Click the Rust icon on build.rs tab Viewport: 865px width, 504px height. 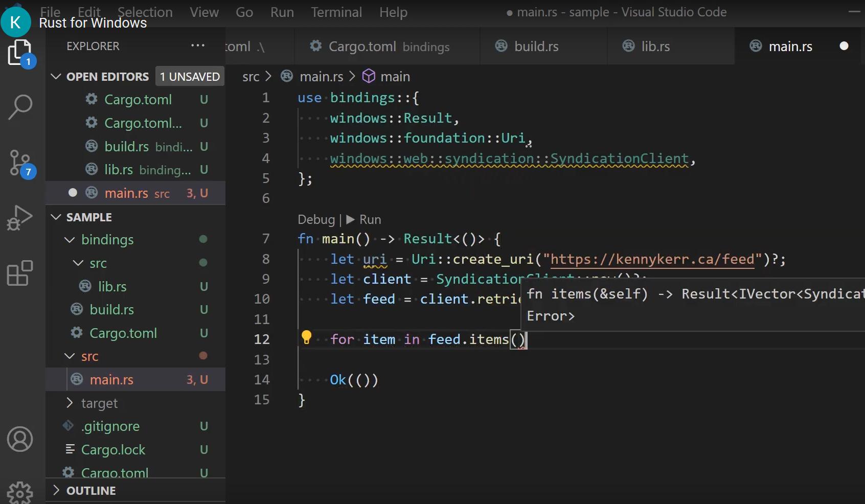[502, 46]
